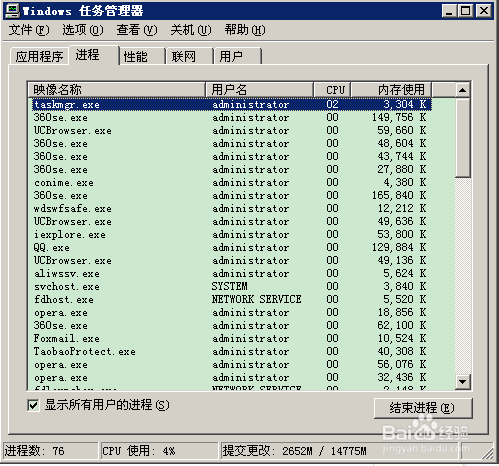
Task: Select the QQ.exe process
Action: click(x=232, y=247)
